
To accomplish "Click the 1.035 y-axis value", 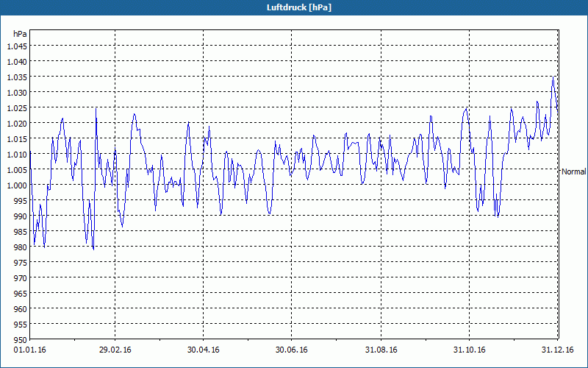I will tap(17, 77).
